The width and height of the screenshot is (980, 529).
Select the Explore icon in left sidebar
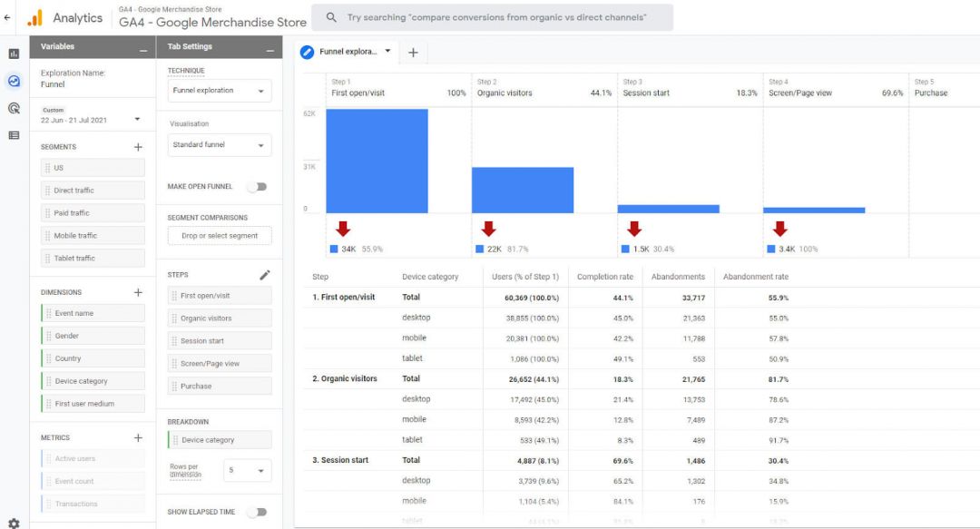click(x=12, y=80)
